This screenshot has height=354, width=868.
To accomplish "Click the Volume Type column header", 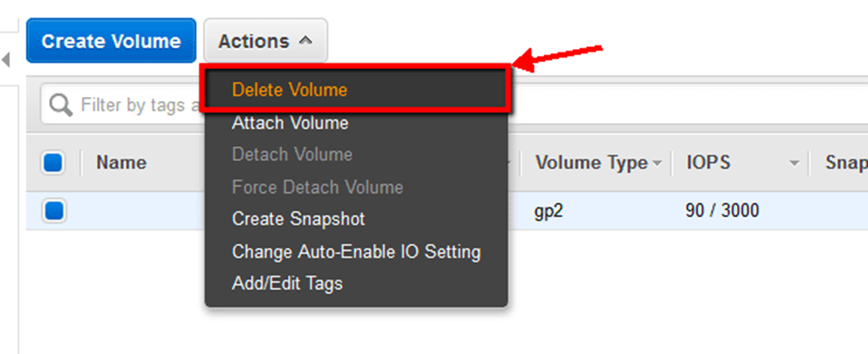I will [x=591, y=163].
